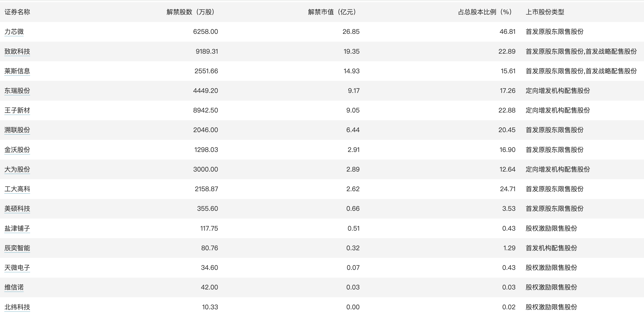
Task: Select the 117.75 shares value
Action: tap(209, 228)
